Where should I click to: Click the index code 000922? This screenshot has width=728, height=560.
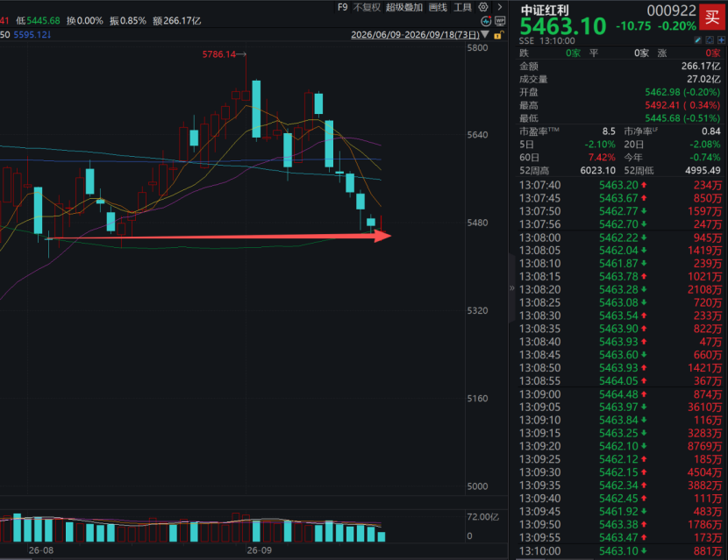pos(671,11)
